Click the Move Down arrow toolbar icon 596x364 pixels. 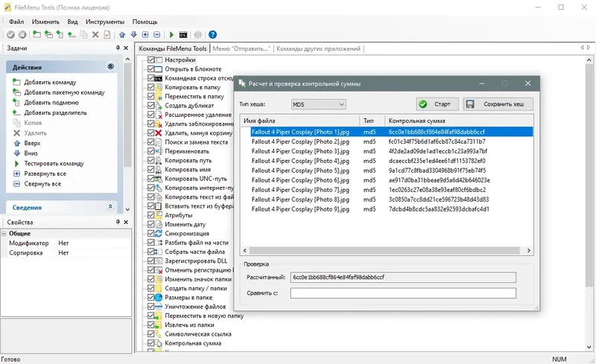tap(134, 35)
